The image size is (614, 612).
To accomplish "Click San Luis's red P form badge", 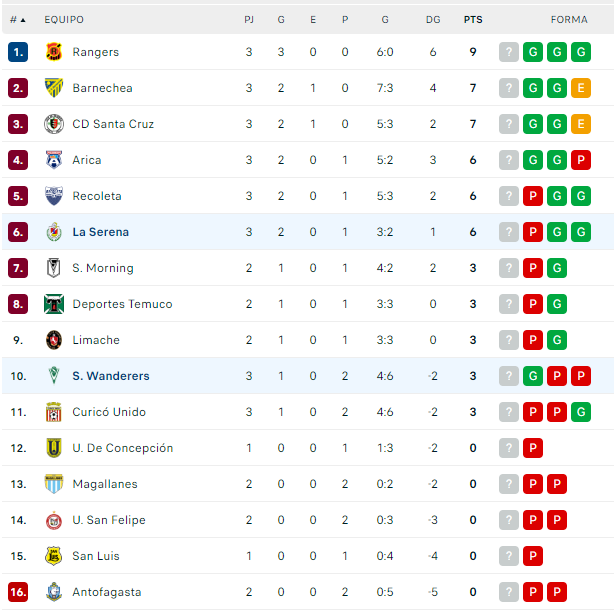I will click(533, 556).
